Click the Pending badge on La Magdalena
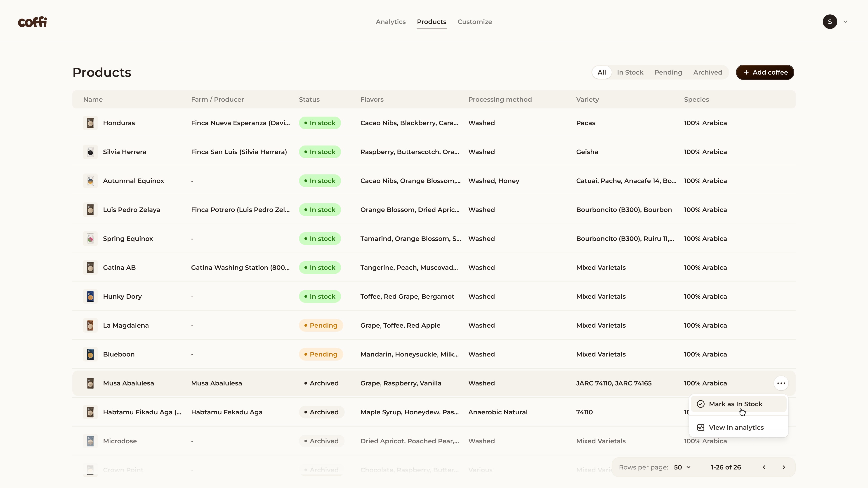868x488 pixels. point(321,326)
